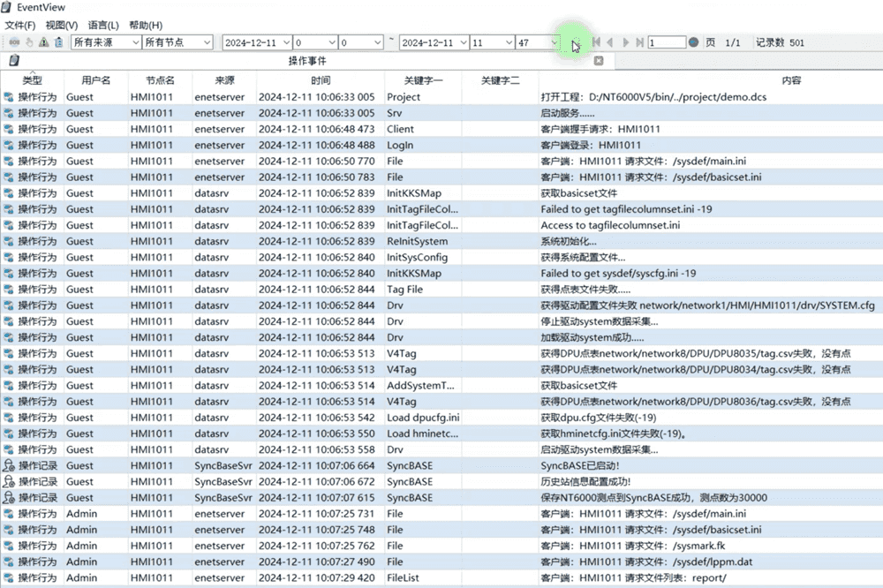Click the row icon of the Srv event
This screenshot has width=883, height=588.
[x=9, y=113]
